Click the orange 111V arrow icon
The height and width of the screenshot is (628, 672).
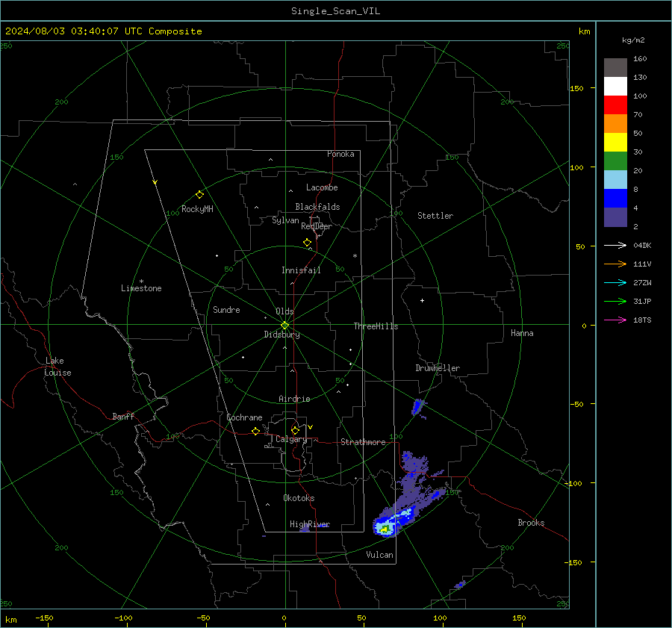coord(615,264)
